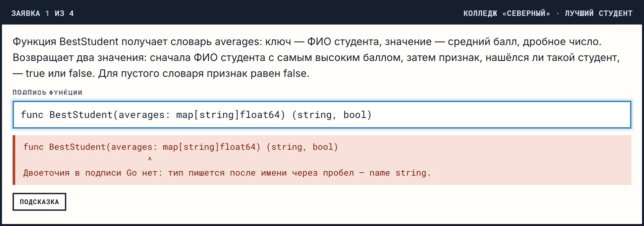Click the highlighted number 1 in header

[x=47, y=13]
